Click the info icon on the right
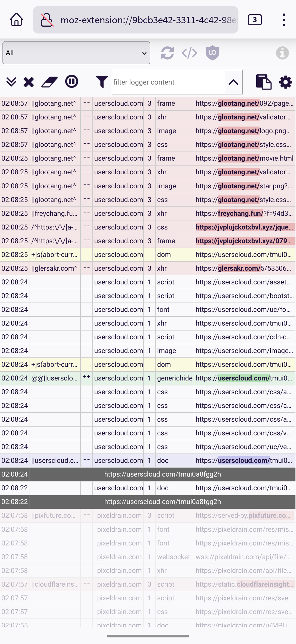 (x=283, y=53)
